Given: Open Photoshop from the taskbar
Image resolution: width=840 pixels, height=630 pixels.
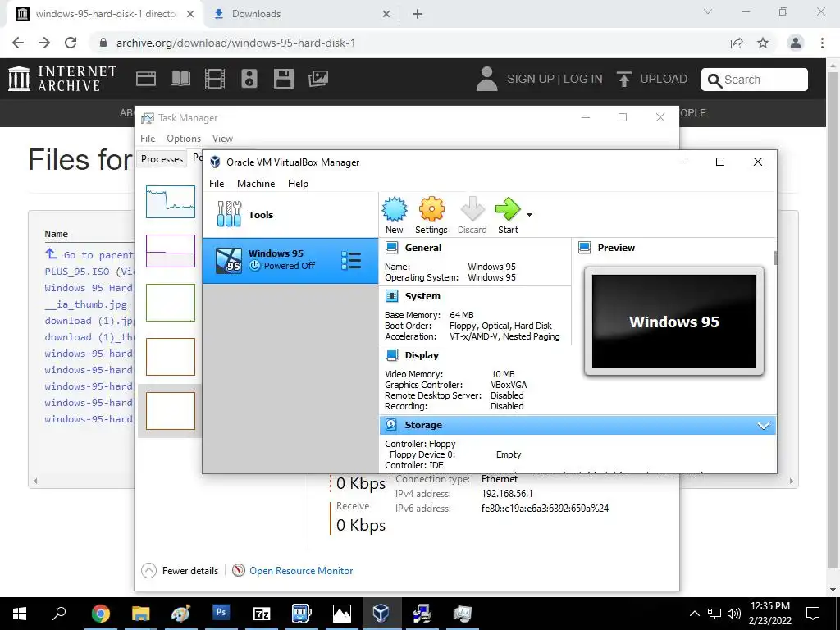Looking at the screenshot, I should coord(221,612).
